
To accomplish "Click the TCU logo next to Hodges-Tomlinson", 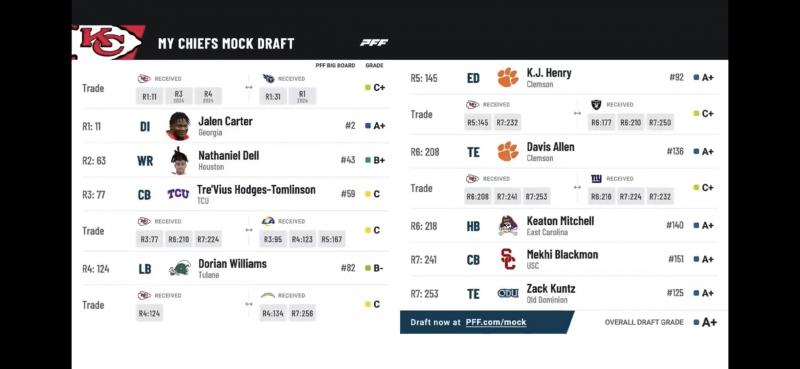I will click(178, 194).
